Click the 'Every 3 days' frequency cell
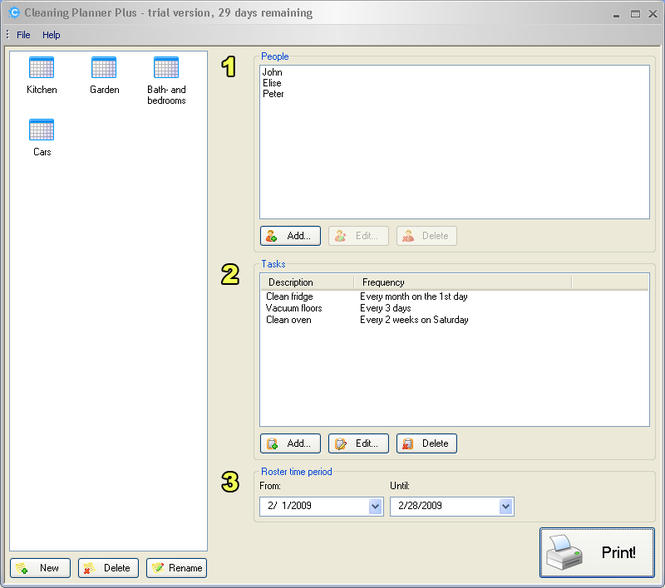Viewport: 665px width, 588px height. [386, 308]
